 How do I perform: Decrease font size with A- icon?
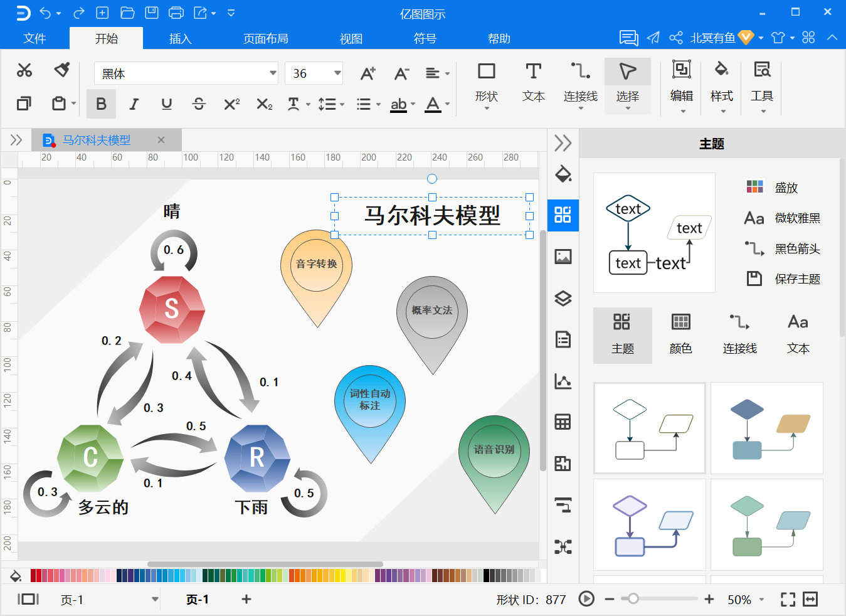pos(401,73)
